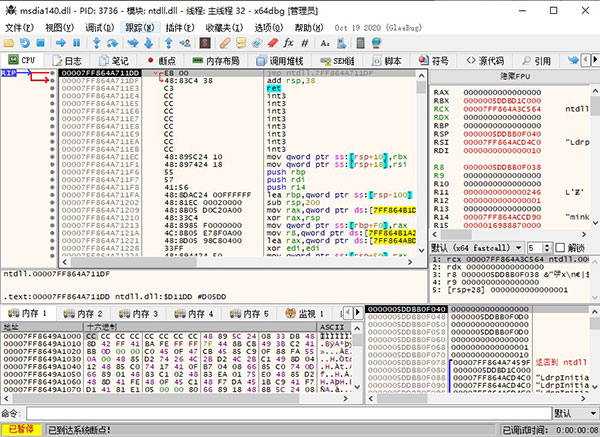Click the 命令 command input field
Image resolution: width=600 pixels, height=437 pixels.
point(289,413)
